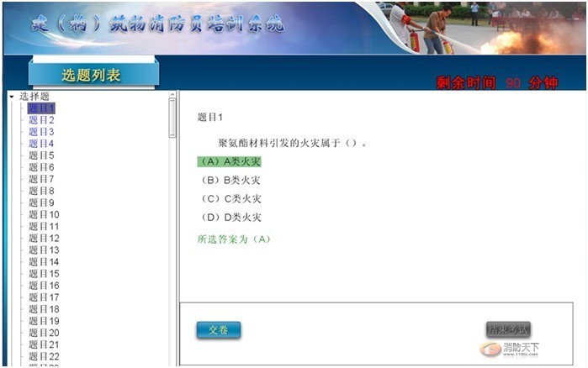Screen dimensions: 588x368
Task: Select 题目1 in the question list
Action: (41, 108)
